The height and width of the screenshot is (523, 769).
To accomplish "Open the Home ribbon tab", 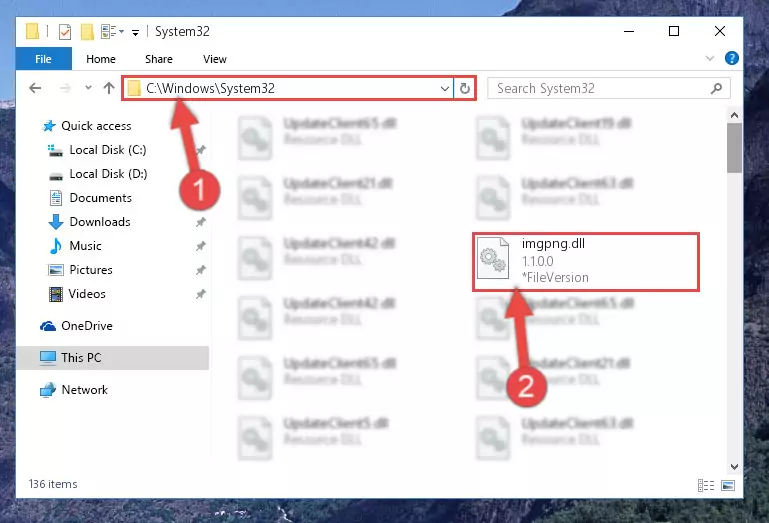I will coord(101,59).
